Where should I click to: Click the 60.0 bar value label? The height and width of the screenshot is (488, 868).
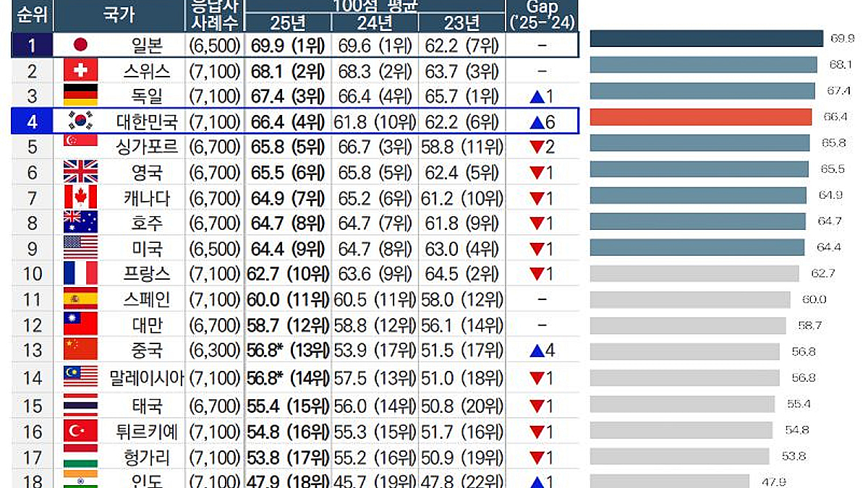[814, 299]
